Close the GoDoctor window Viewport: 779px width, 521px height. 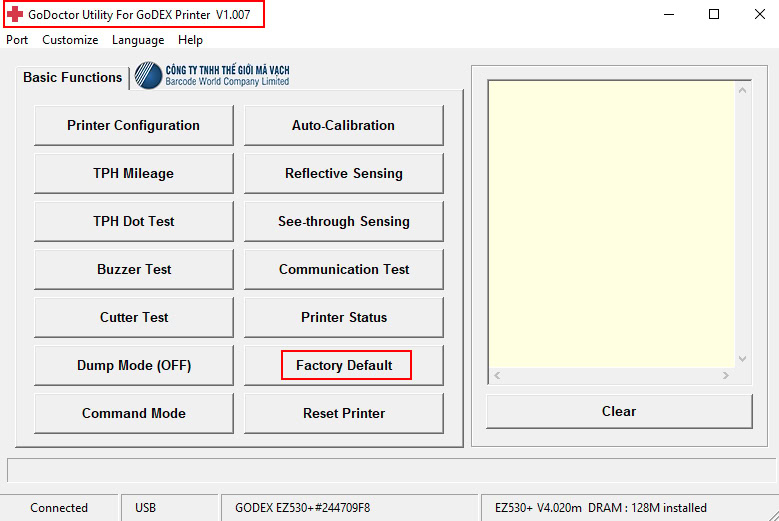(760, 14)
